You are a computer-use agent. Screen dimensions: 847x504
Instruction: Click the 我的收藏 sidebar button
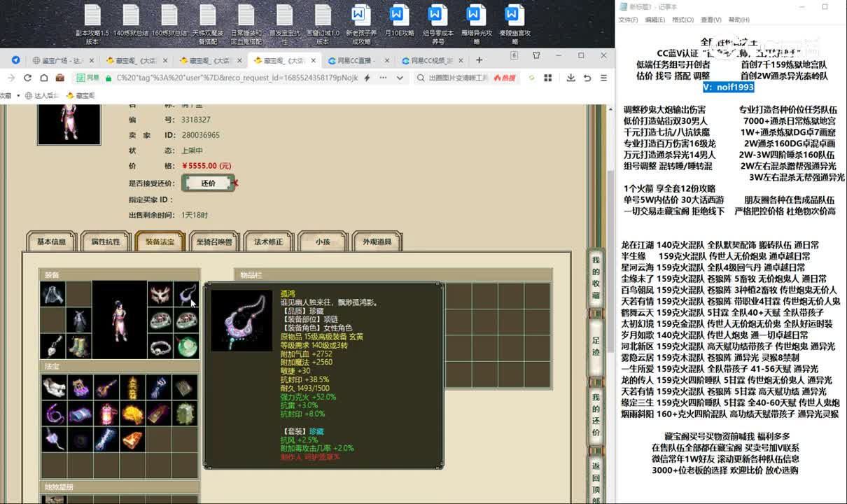(596, 277)
